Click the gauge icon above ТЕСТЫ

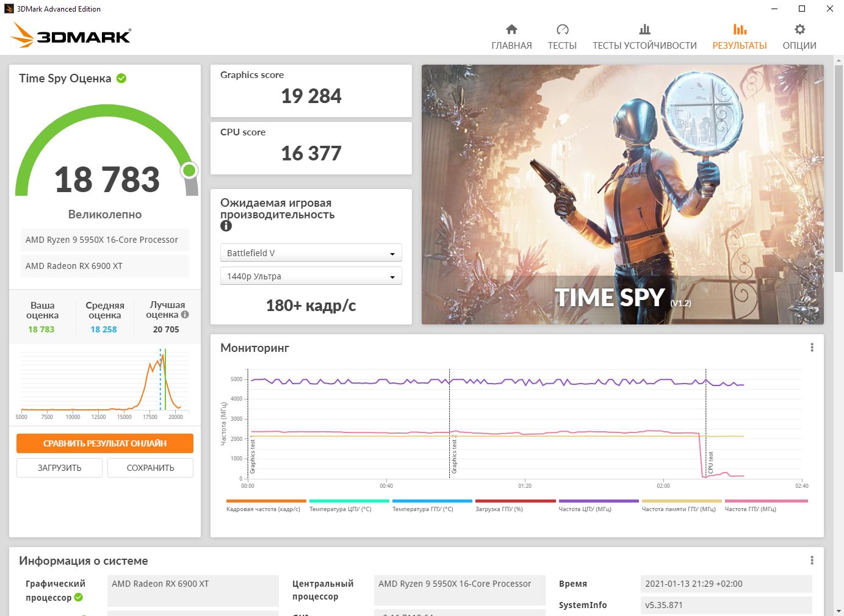[x=562, y=29]
